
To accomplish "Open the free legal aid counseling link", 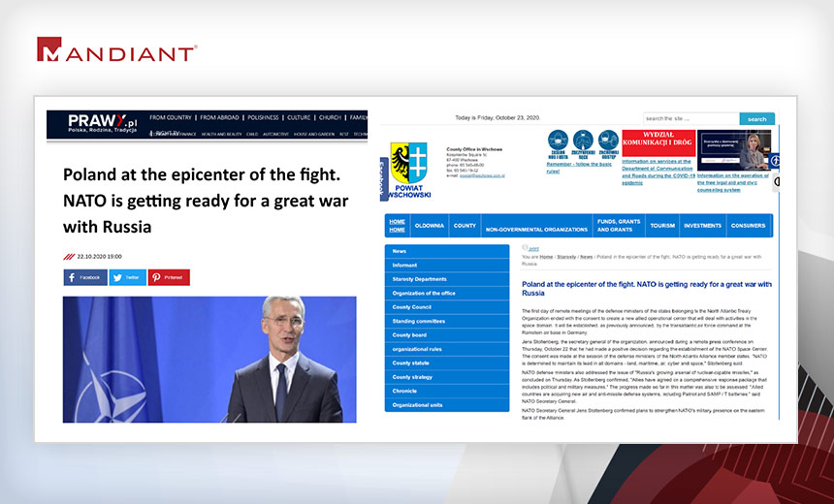I will point(733,182).
